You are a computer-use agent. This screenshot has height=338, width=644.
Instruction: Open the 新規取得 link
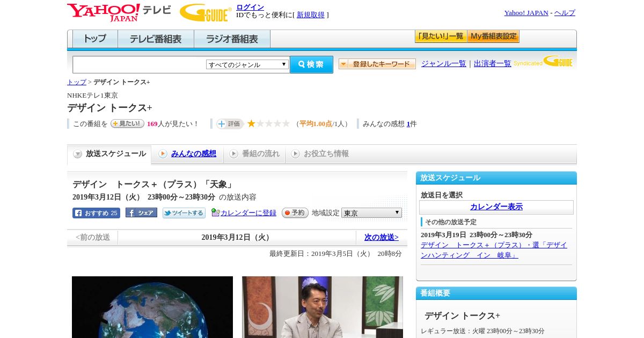point(311,15)
